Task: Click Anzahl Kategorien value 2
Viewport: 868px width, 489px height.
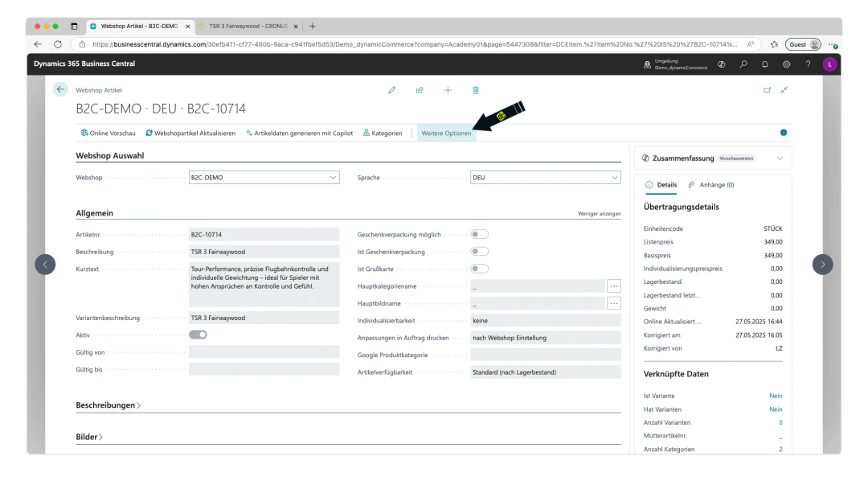Action: pyautogui.click(x=780, y=449)
